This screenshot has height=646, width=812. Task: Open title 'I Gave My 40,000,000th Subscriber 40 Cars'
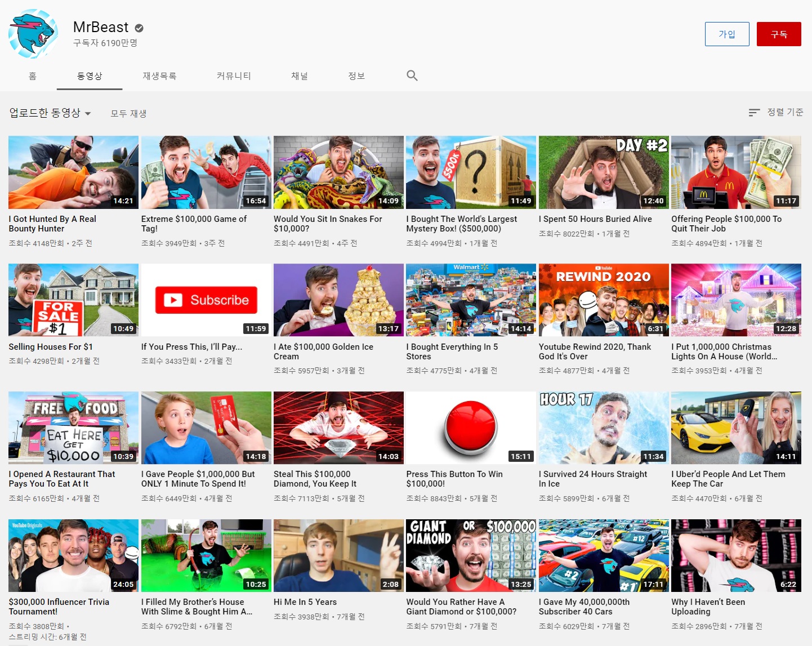584,607
